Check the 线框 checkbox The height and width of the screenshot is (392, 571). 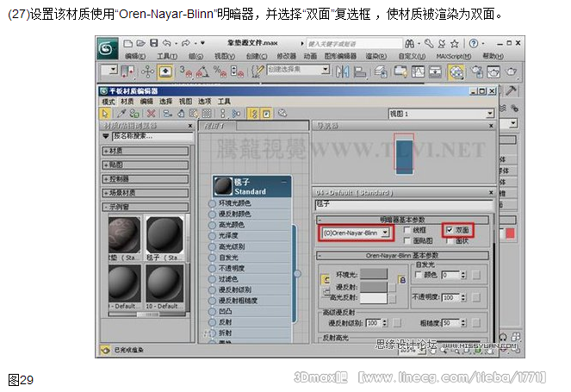pos(407,230)
